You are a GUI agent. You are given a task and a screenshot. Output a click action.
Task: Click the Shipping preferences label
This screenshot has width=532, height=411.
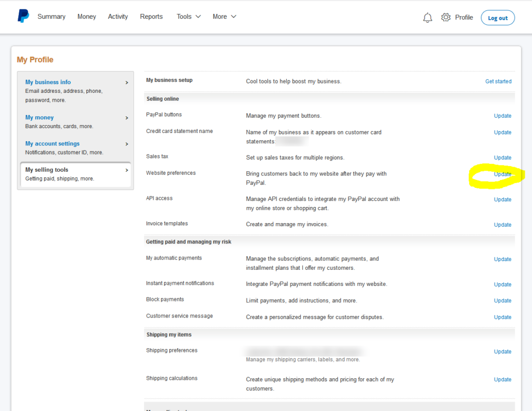[x=171, y=350]
